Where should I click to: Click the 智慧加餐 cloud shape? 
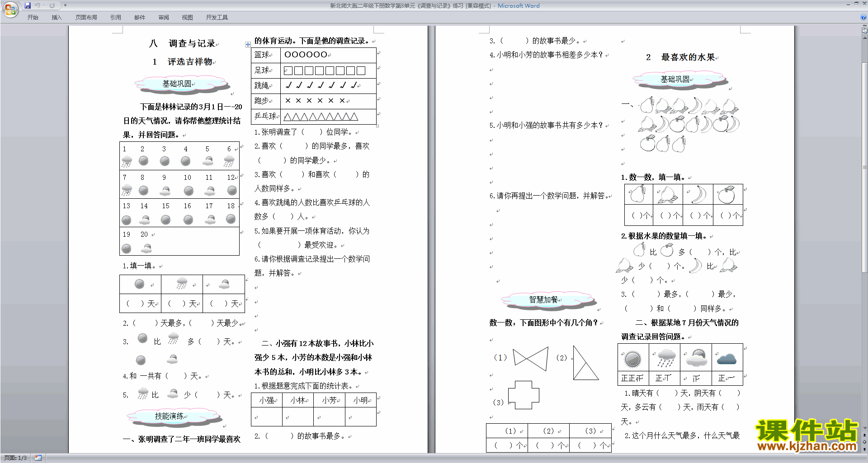pyautogui.click(x=548, y=300)
